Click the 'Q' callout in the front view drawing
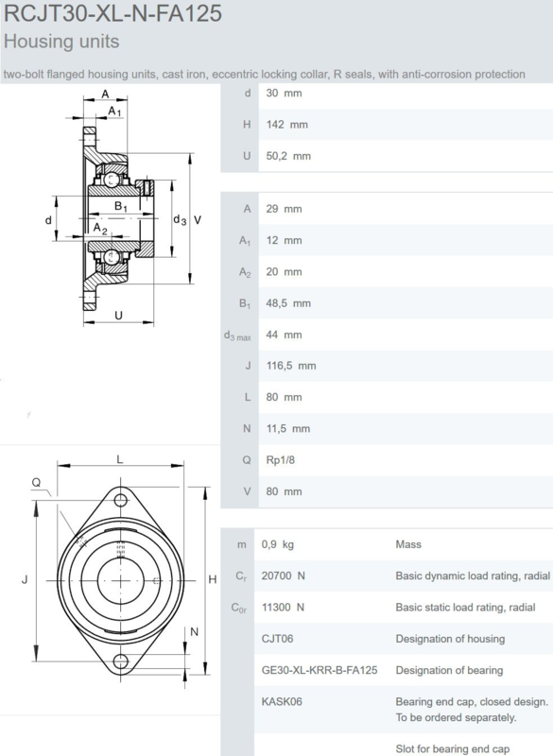Viewport: 553px width, 756px height. [x=36, y=483]
